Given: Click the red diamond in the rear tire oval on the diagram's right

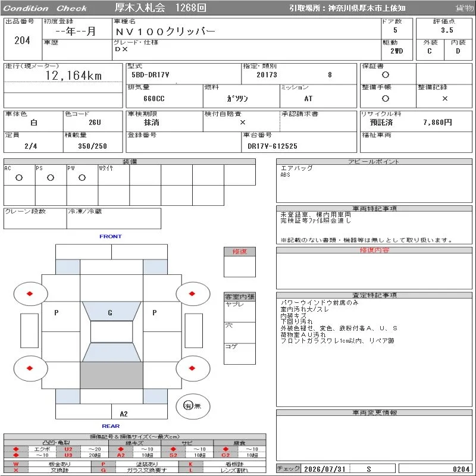Looking at the screenshot, I should 192,368.
